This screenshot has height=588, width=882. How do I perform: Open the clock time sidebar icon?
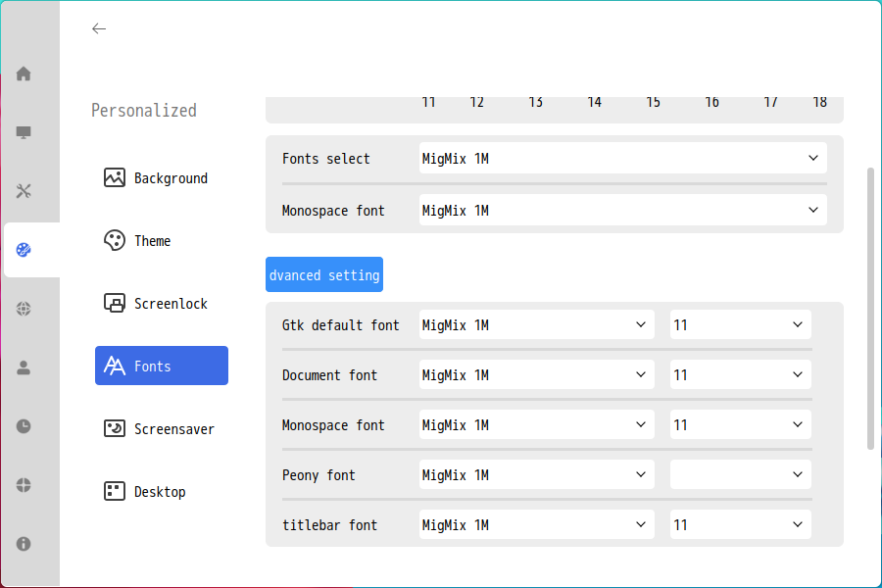point(24,426)
